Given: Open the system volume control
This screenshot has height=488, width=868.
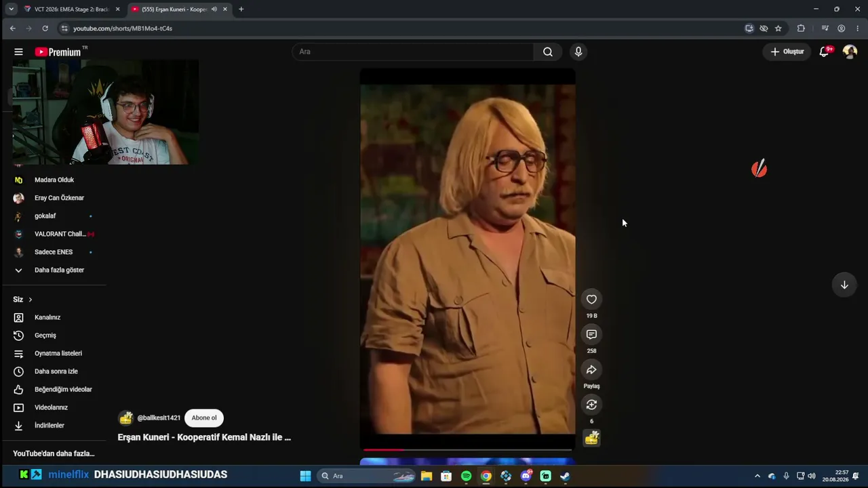Looking at the screenshot, I should click(812, 476).
